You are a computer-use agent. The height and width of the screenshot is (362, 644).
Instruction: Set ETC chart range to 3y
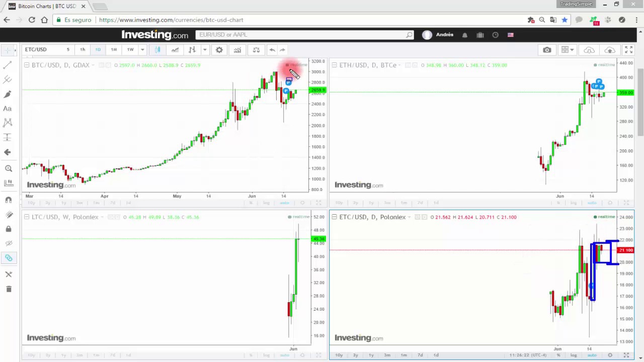coord(355,355)
